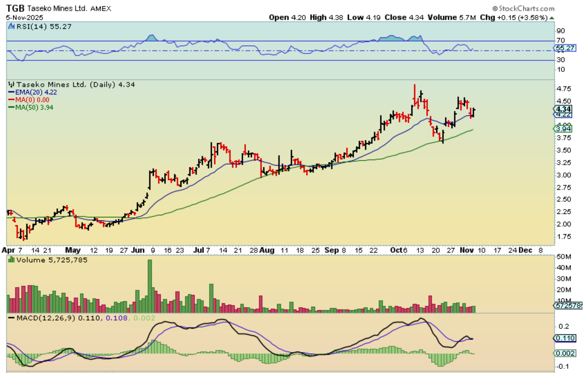This screenshot has width=588, height=373.
Task: Click the black MACD legend line marker
Action: click(x=12, y=318)
